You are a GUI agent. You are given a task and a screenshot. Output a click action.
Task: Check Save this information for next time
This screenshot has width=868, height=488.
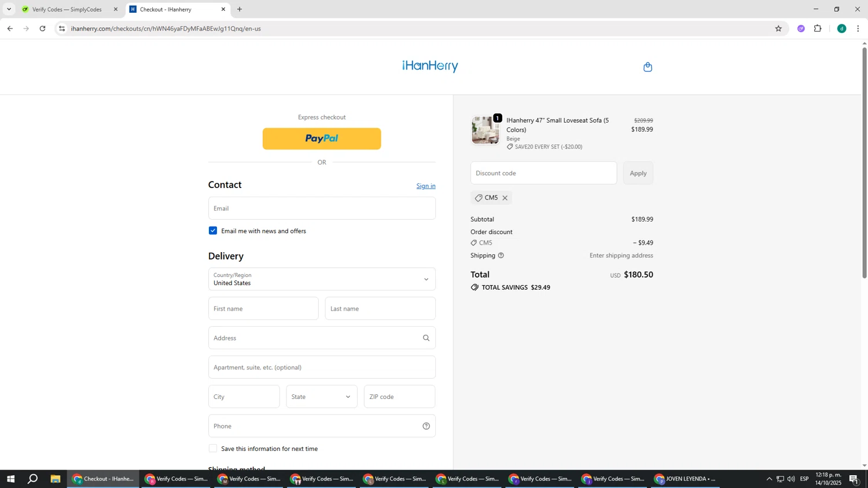tap(213, 449)
